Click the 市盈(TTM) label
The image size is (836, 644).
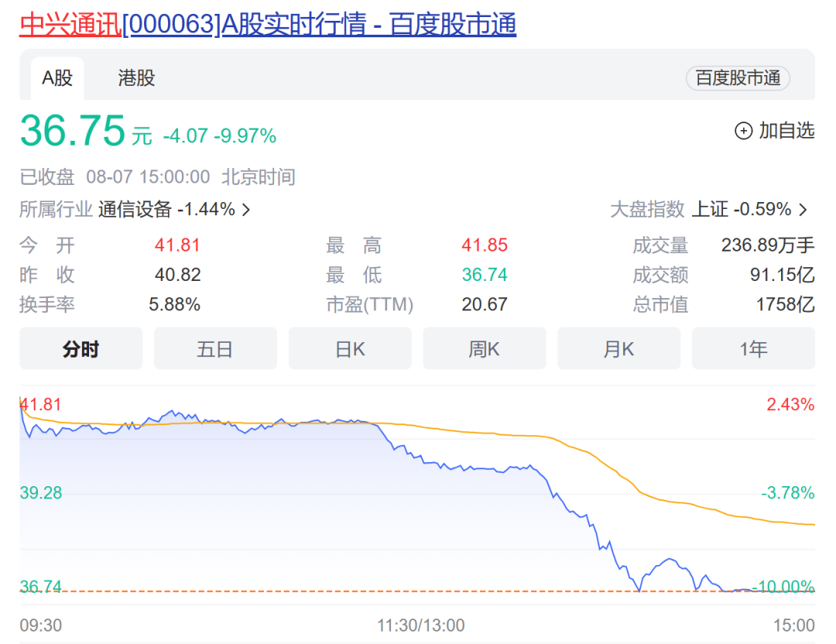click(x=369, y=304)
